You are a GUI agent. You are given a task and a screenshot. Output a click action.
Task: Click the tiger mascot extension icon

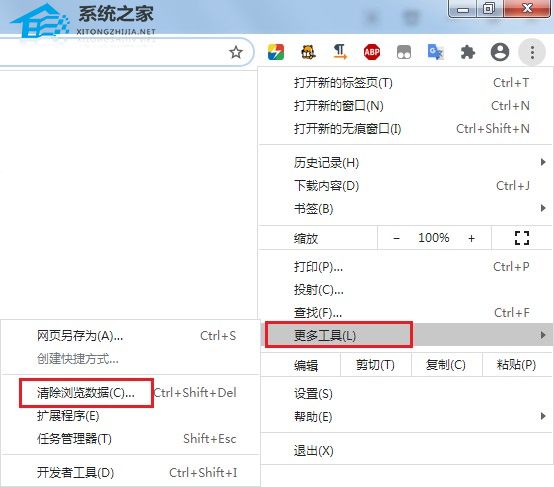308,52
